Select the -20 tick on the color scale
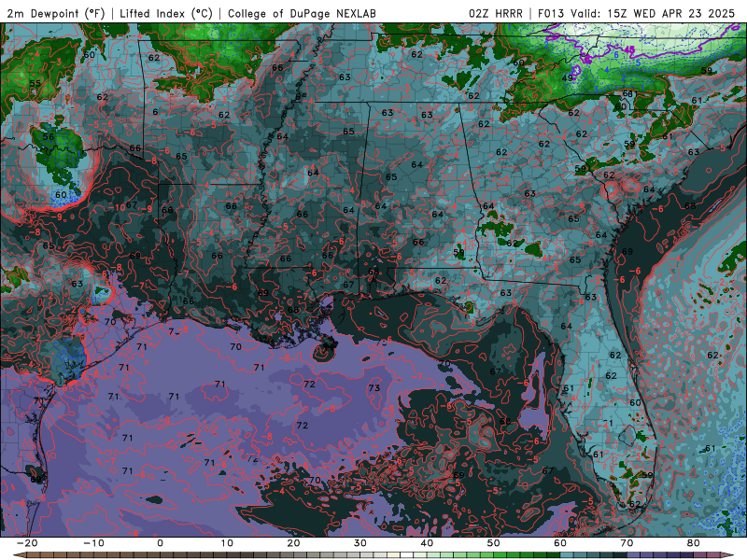The image size is (747, 560). coord(27,543)
